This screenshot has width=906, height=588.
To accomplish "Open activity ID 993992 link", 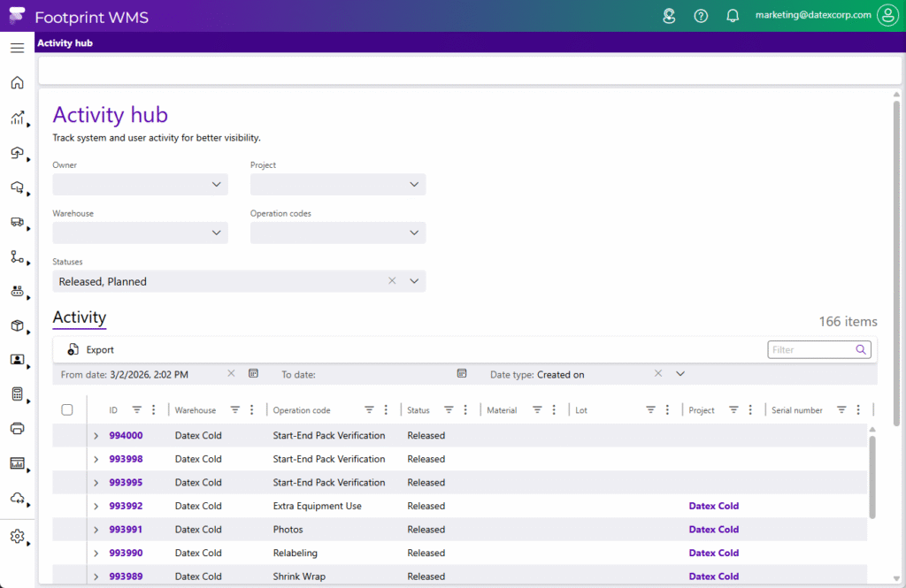I will pyautogui.click(x=126, y=507).
